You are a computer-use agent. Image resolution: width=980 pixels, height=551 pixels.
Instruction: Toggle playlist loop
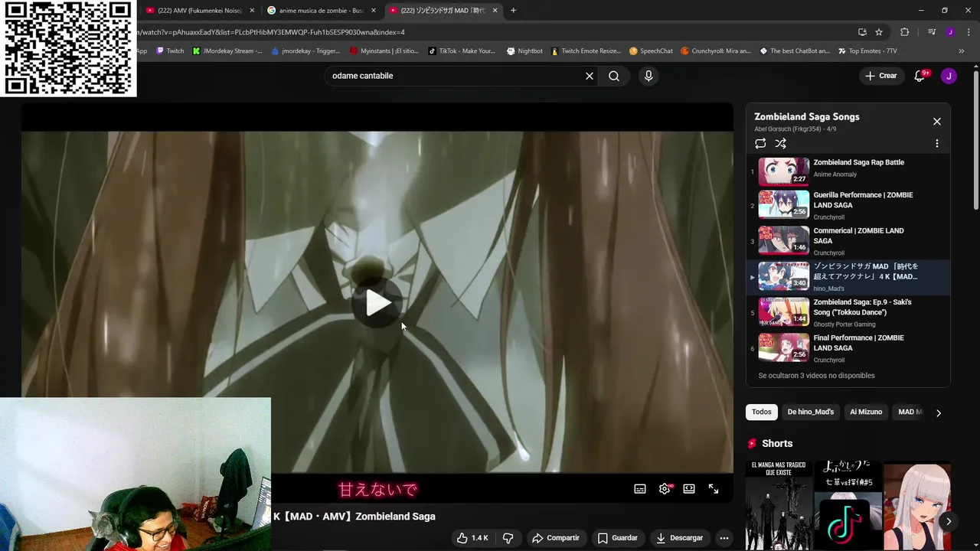coord(760,143)
